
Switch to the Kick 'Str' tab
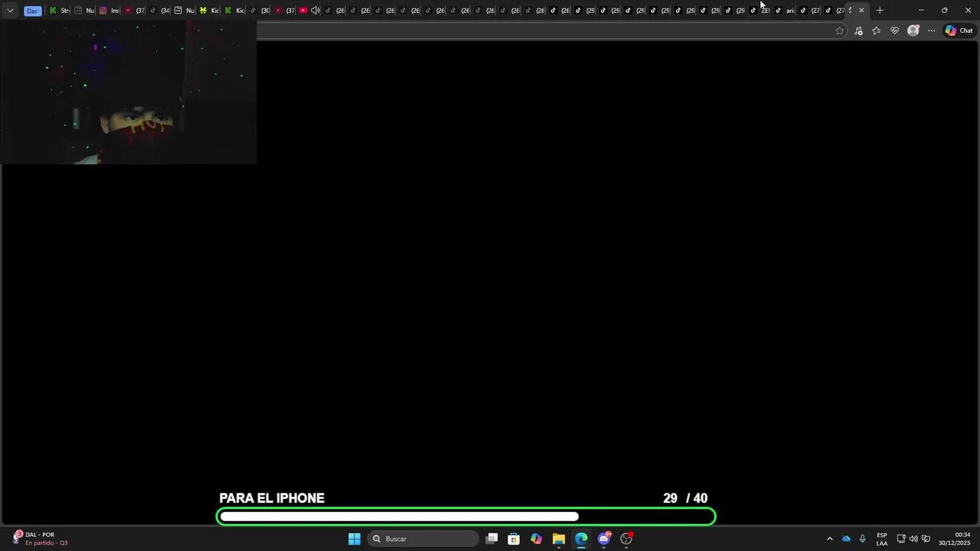pyautogui.click(x=59, y=11)
